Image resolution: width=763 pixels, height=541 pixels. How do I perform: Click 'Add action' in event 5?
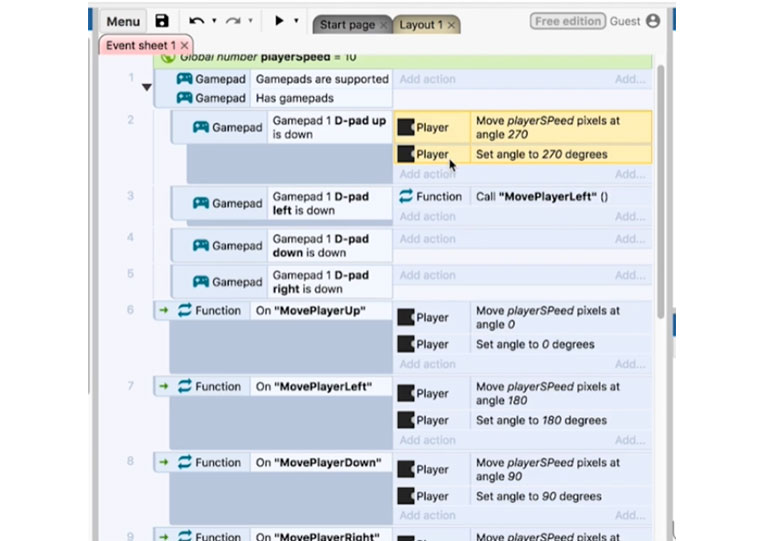(427, 275)
